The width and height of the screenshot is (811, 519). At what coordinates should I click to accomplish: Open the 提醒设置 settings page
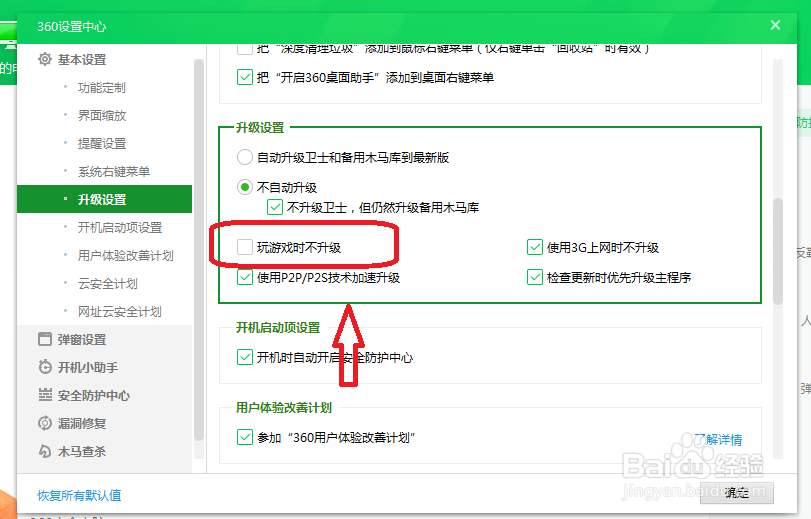pos(102,143)
